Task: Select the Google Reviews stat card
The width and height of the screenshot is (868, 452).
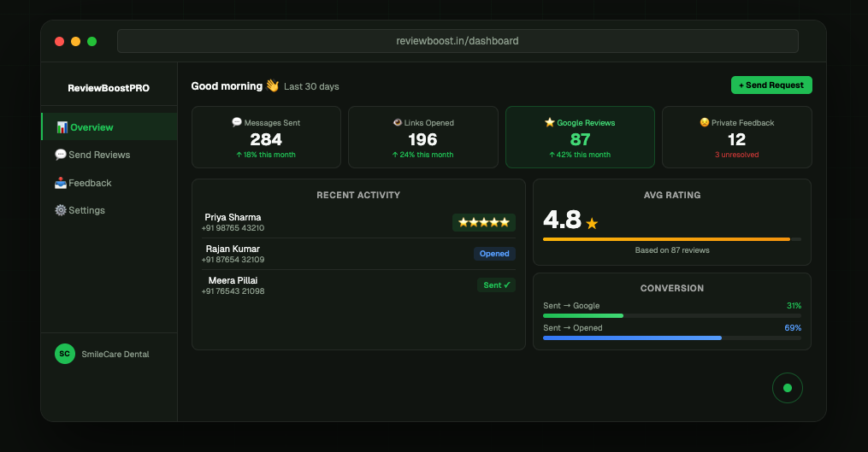Action: click(580, 138)
